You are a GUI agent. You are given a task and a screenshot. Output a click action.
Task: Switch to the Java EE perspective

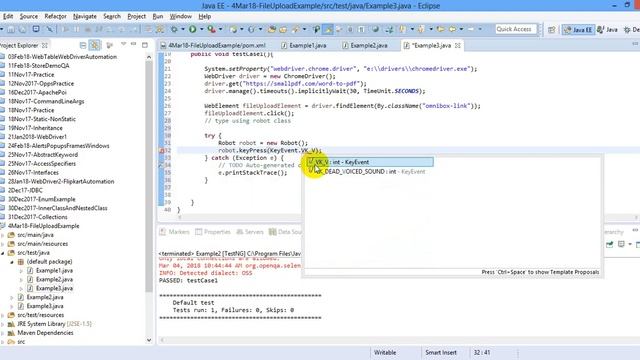(578, 29)
